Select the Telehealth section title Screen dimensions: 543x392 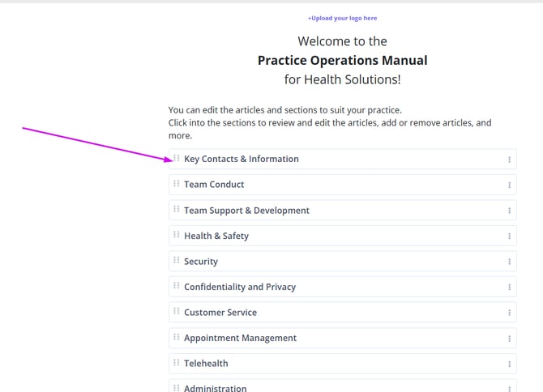pos(207,364)
